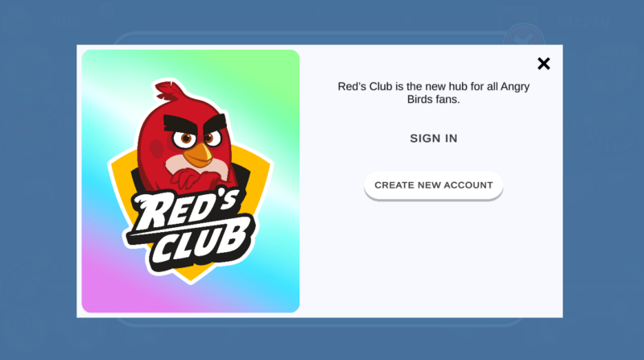Click the blurred text in the top-right background

tap(585, 22)
